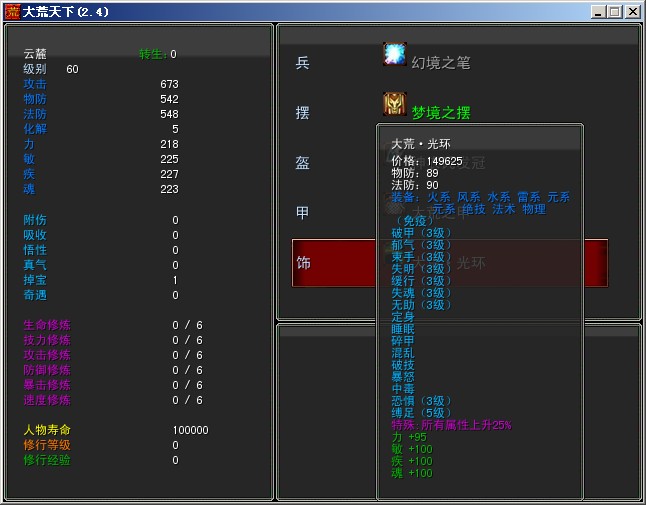
Task: Click the 攻击修炼 training entry
Action: click(47, 355)
